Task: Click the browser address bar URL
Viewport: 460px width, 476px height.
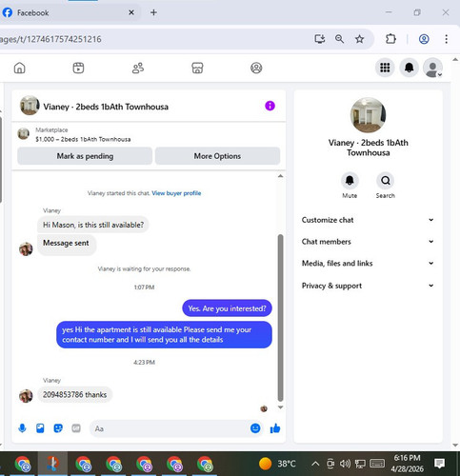Action: (50, 39)
